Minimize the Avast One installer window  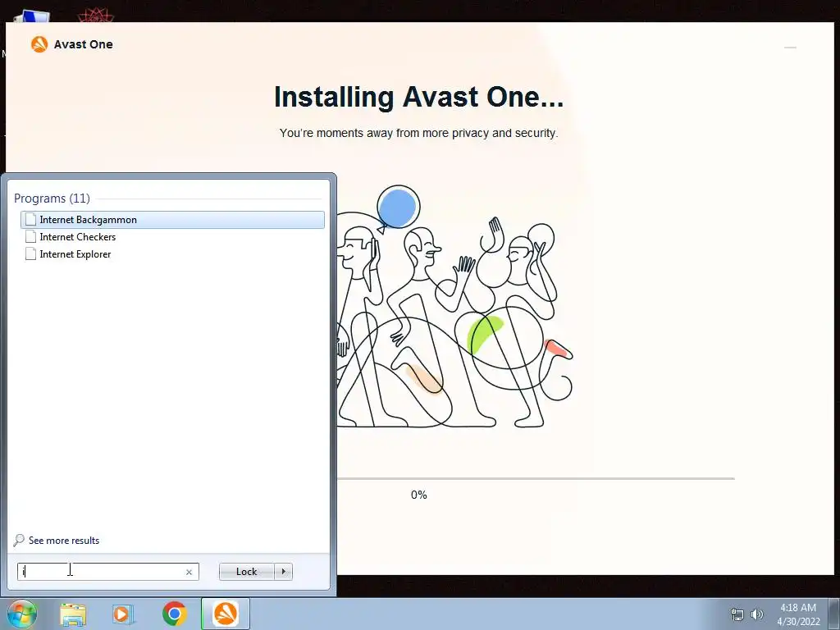click(x=790, y=48)
